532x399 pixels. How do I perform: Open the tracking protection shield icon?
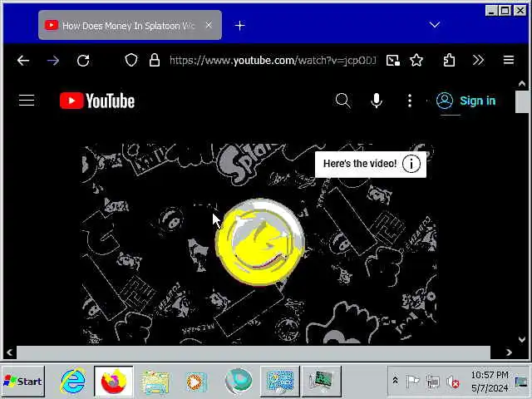pyautogui.click(x=131, y=61)
